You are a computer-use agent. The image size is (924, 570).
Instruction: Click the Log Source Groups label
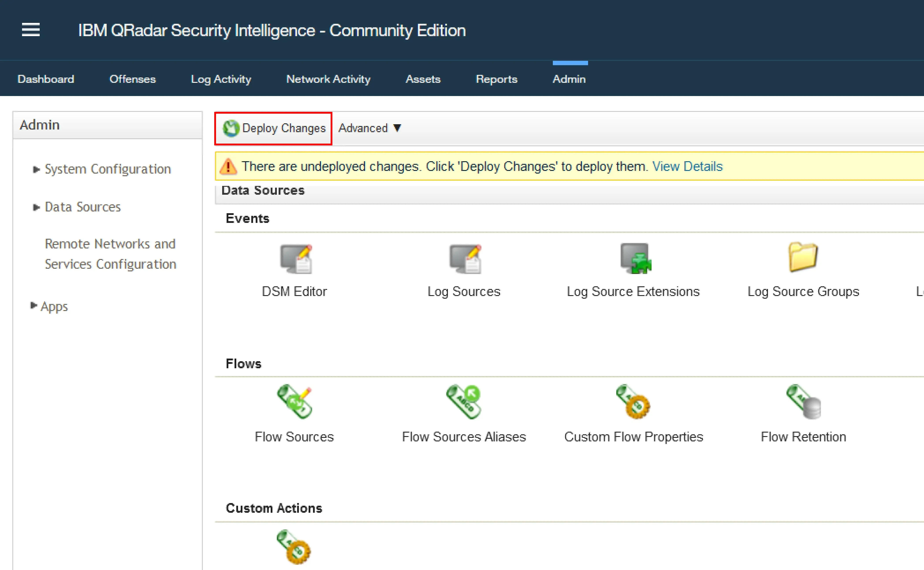coord(803,291)
